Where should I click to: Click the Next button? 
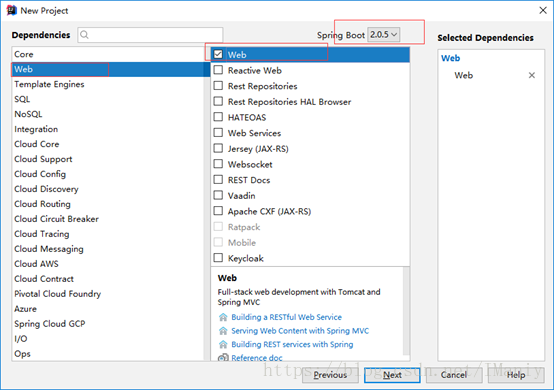coord(392,375)
